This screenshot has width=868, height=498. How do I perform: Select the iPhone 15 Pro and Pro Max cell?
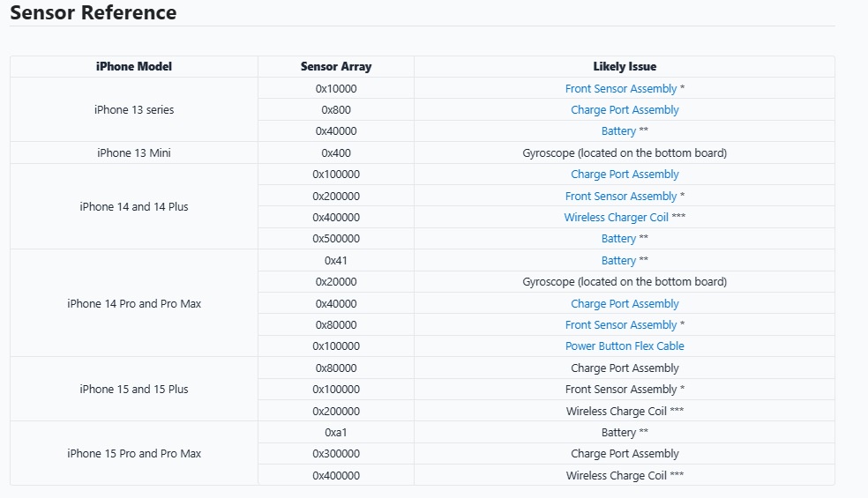[x=134, y=454]
